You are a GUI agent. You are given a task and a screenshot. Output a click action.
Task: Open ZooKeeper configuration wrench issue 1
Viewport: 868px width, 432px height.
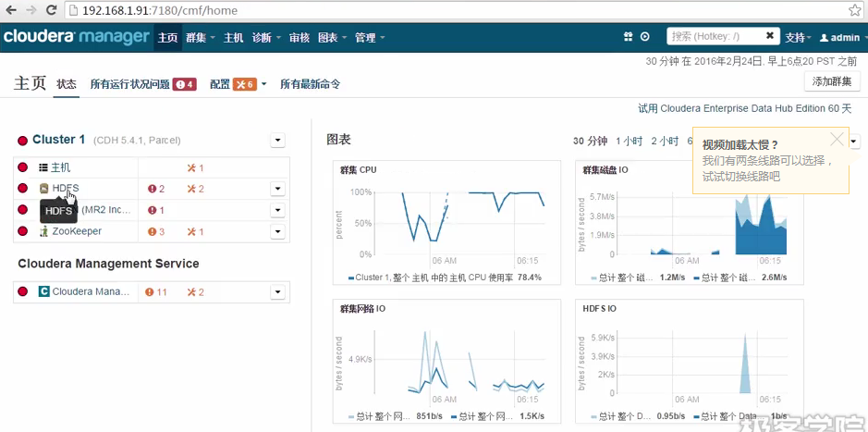195,231
